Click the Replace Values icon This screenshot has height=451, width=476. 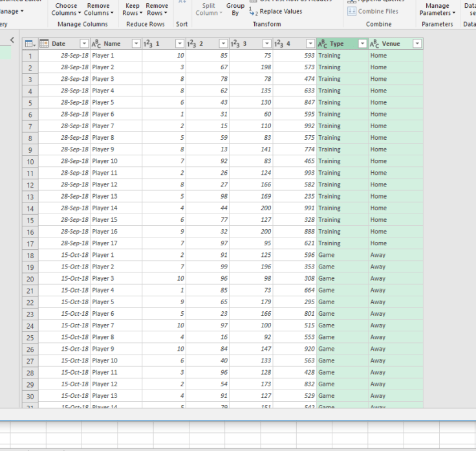pyautogui.click(x=254, y=12)
